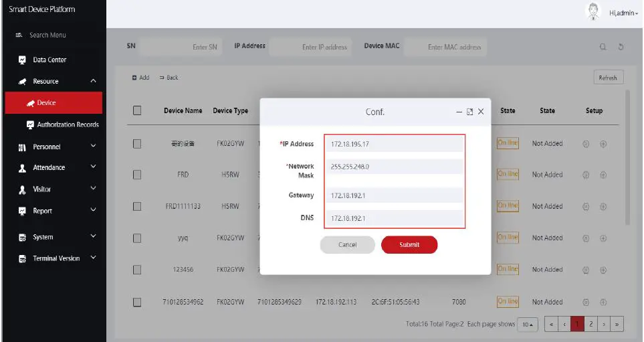Open settings gear for FRD1111133 row
Viewport: 644px width, 342px height.
point(586,207)
